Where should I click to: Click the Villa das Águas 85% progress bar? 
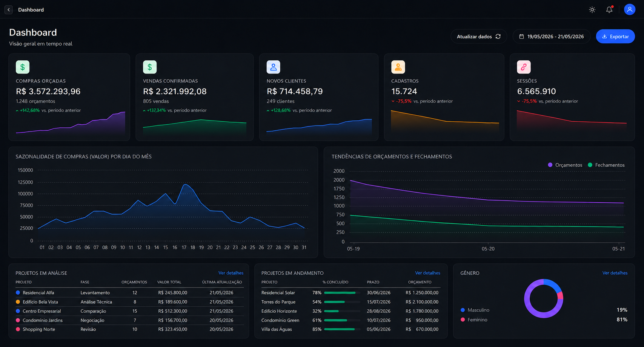click(342, 329)
